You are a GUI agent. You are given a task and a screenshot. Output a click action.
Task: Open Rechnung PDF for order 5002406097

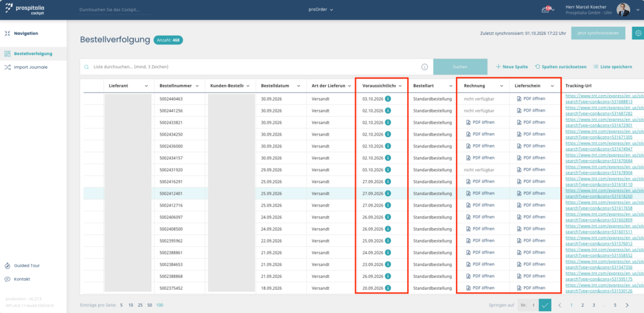(481, 217)
